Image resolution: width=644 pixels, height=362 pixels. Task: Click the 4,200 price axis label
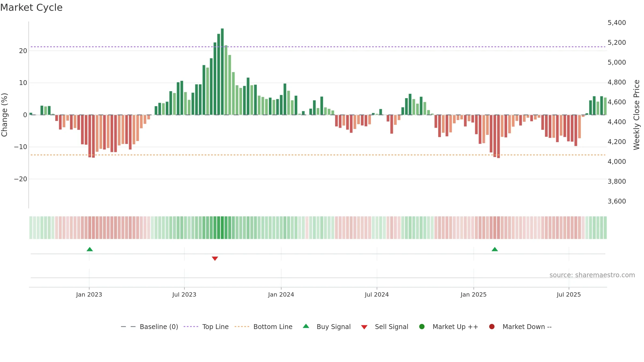tap(617, 142)
